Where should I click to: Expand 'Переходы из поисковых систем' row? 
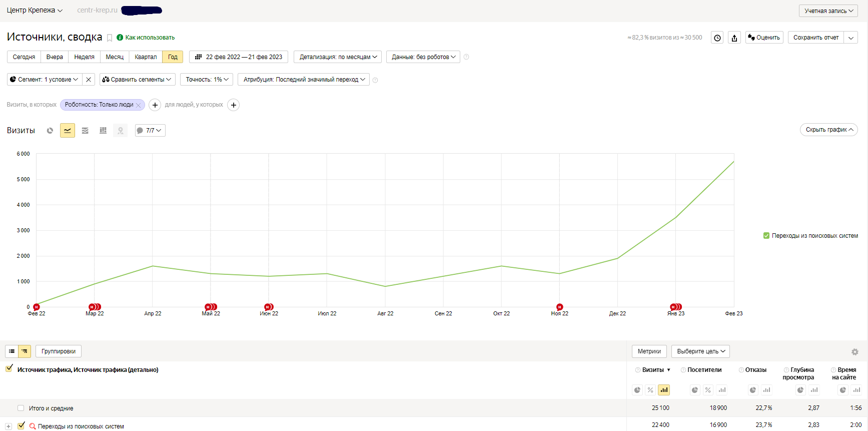(x=9, y=426)
